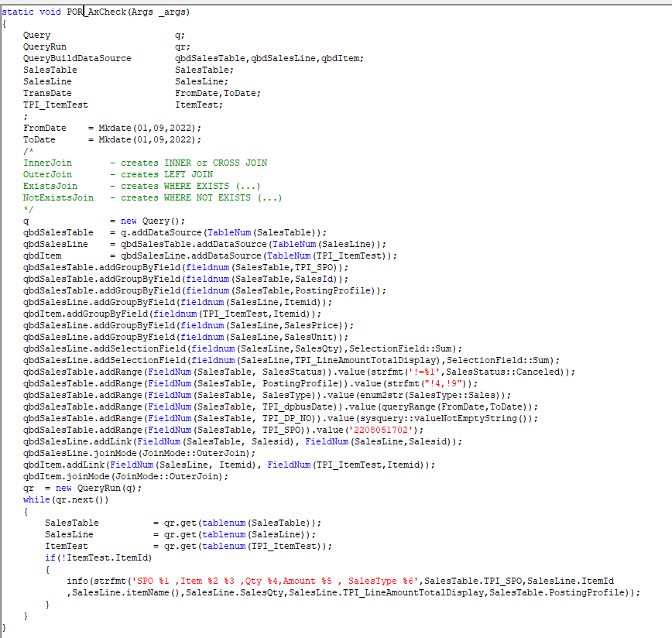672x638 pixels.
Task: Click 'qbdItem.addGroupByField' line
Action: click(x=173, y=314)
